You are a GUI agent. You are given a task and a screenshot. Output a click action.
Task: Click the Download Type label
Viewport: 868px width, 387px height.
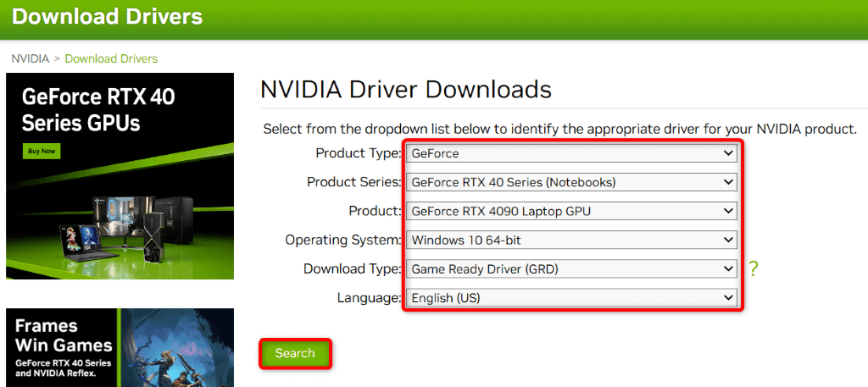pyautogui.click(x=352, y=269)
